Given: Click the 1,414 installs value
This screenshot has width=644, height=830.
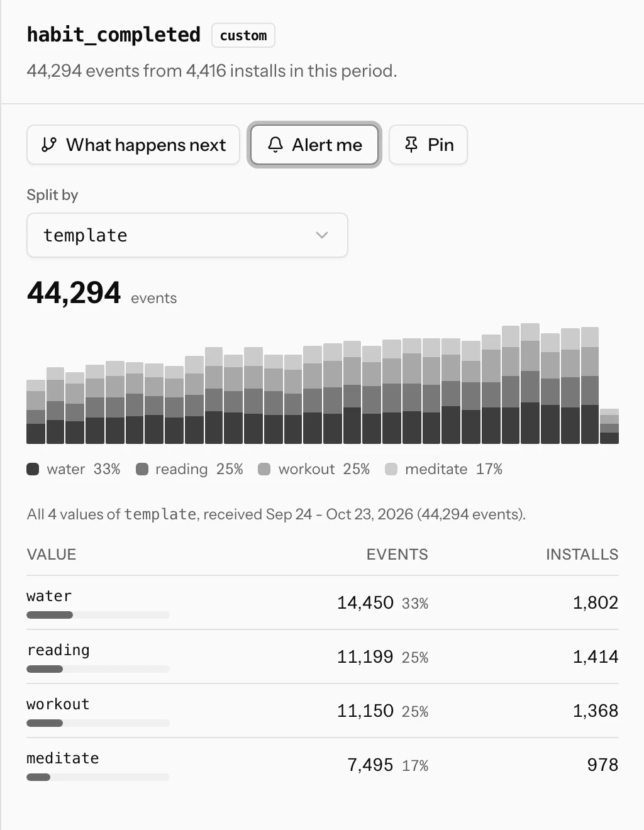Looking at the screenshot, I should pos(596,657).
